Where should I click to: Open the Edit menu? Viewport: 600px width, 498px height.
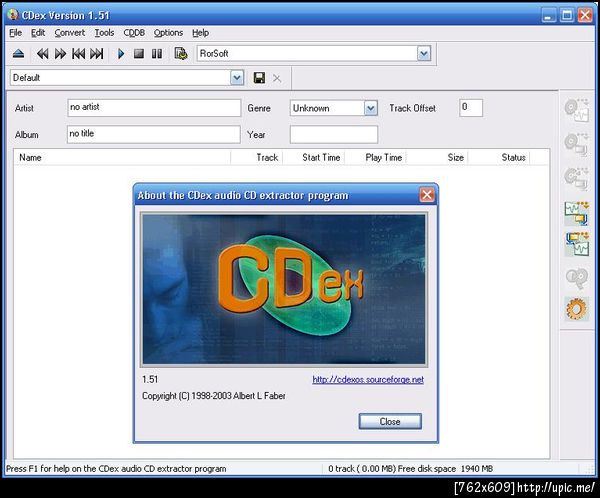(x=38, y=33)
